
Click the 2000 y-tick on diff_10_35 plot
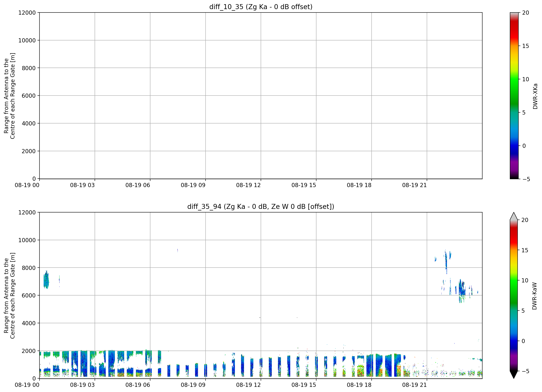click(x=29, y=151)
